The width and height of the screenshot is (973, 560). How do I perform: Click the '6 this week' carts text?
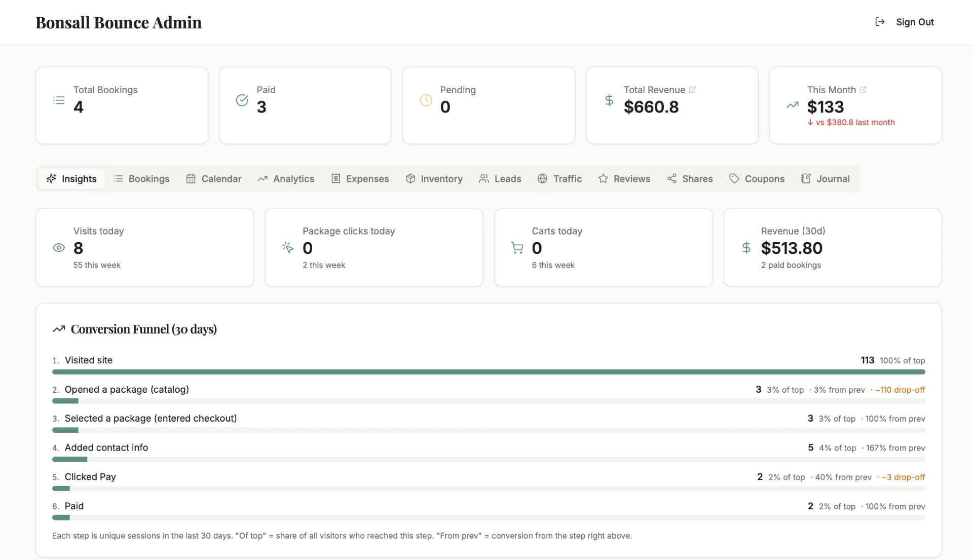click(x=553, y=265)
